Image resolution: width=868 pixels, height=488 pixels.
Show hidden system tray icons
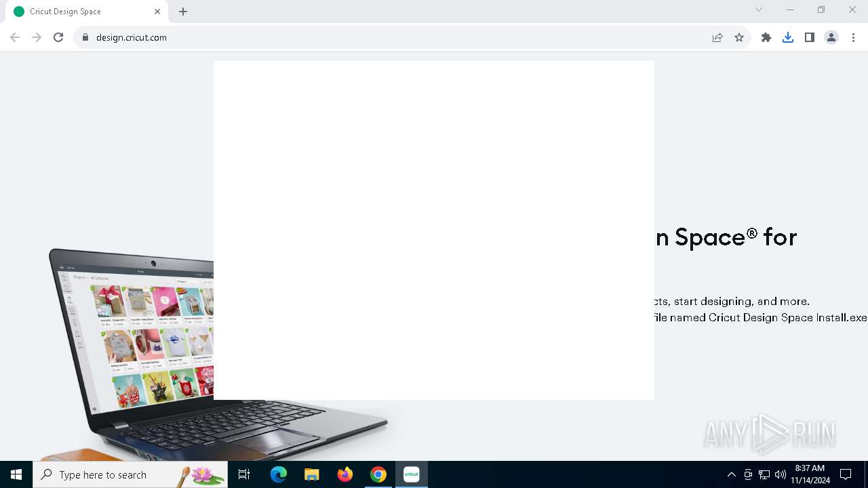[731, 474]
